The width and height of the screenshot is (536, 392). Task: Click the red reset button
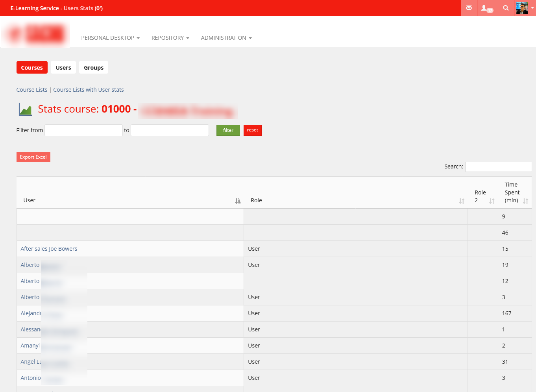252,130
